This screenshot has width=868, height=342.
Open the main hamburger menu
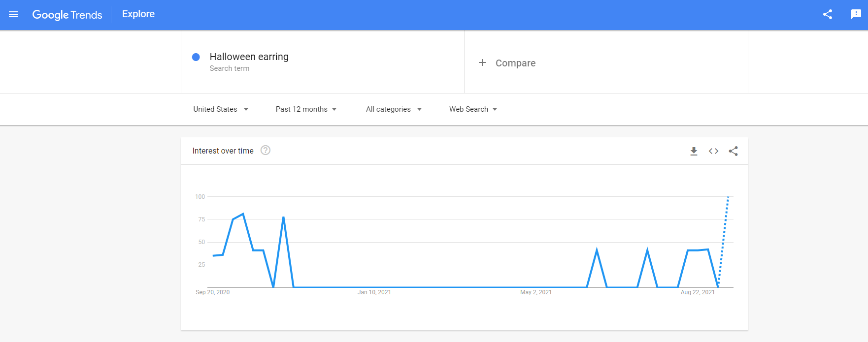click(13, 14)
